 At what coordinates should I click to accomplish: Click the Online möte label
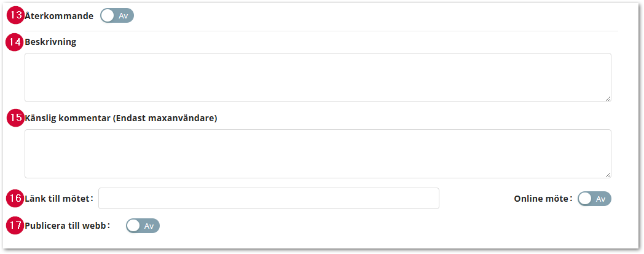(x=543, y=199)
